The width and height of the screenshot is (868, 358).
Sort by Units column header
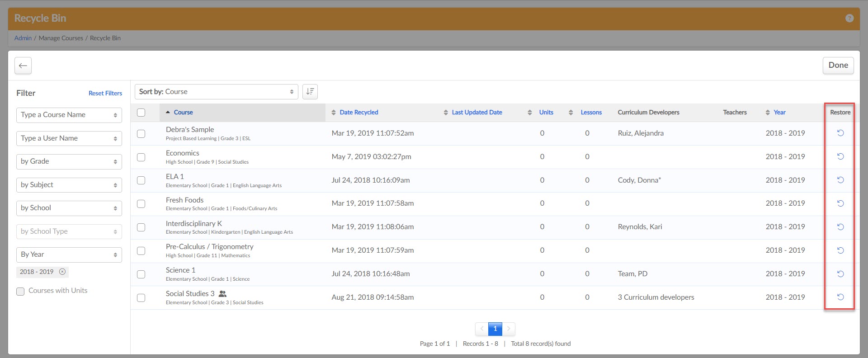click(x=546, y=113)
